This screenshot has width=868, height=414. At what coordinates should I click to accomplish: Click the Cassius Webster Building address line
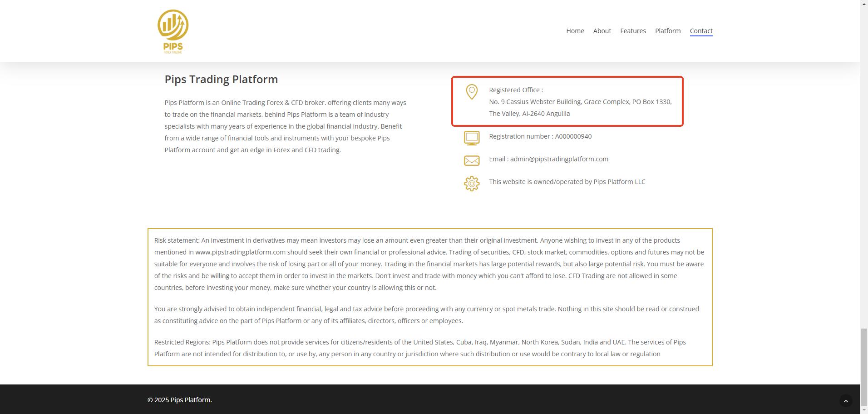(580, 102)
